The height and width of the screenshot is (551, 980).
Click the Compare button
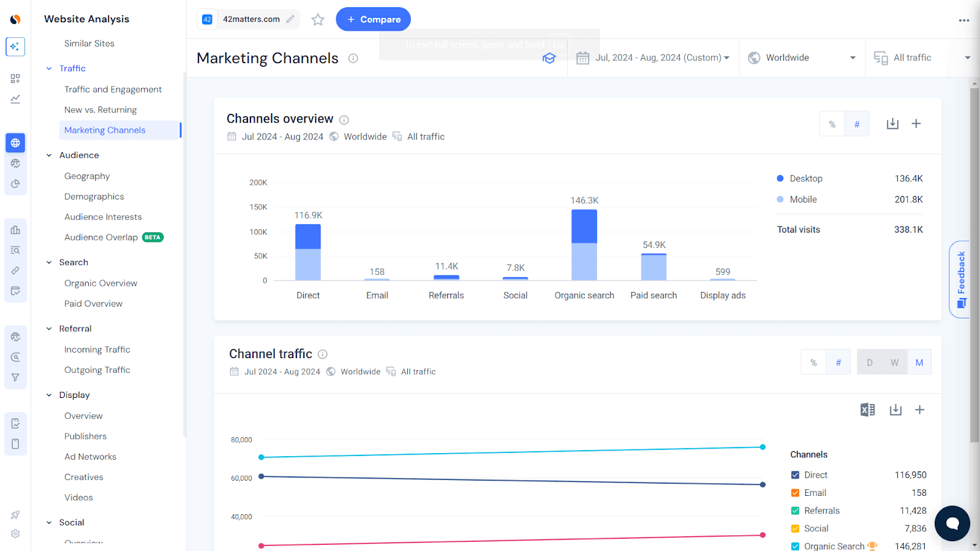click(373, 19)
